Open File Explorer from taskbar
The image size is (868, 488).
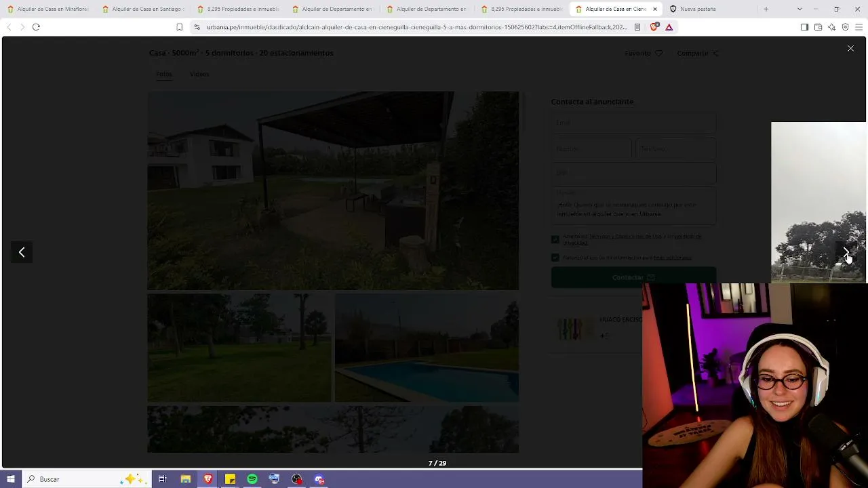click(x=185, y=479)
